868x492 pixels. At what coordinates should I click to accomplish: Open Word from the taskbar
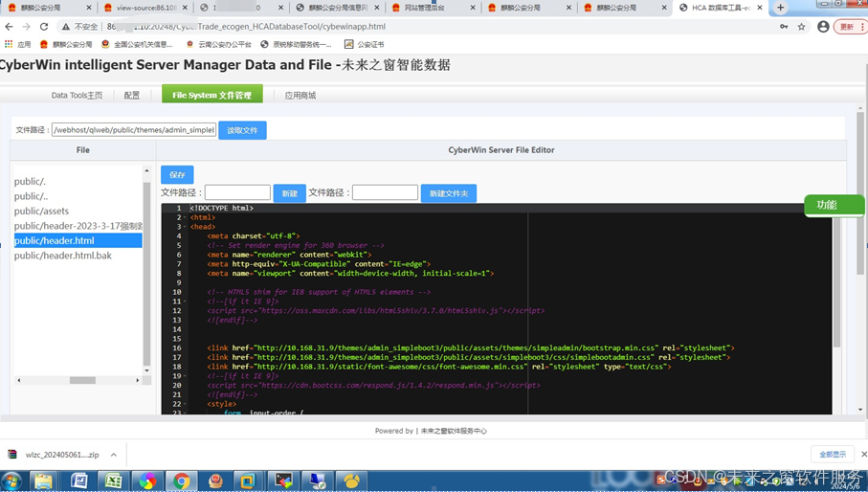(79, 481)
